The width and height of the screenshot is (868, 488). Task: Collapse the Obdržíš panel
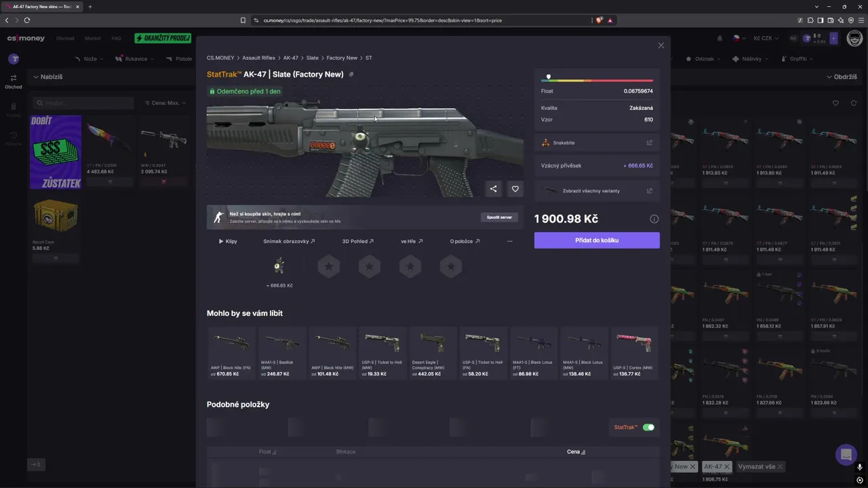point(842,77)
